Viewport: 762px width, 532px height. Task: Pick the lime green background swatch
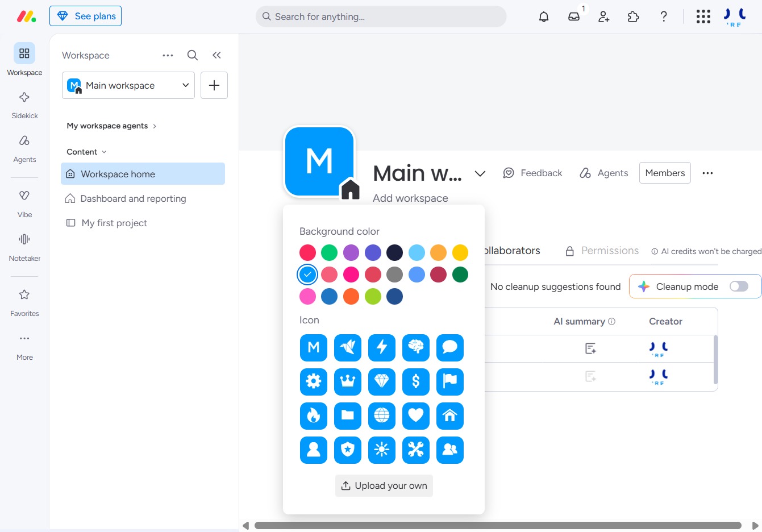373,296
